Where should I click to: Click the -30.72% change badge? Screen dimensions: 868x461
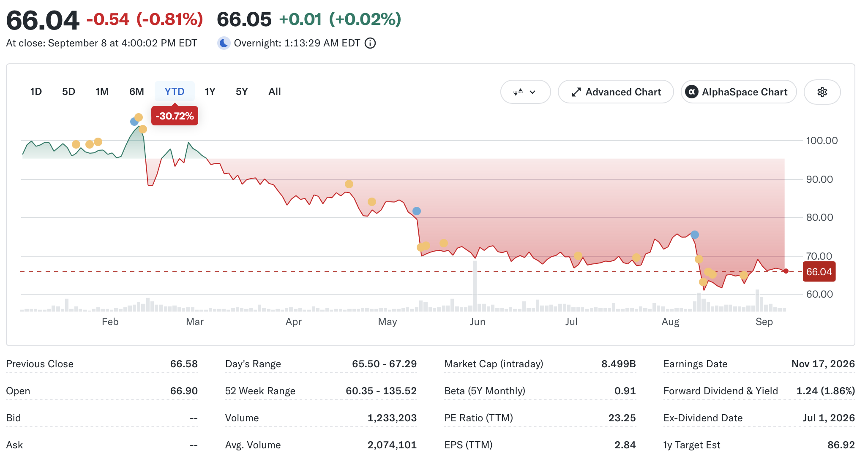(175, 116)
